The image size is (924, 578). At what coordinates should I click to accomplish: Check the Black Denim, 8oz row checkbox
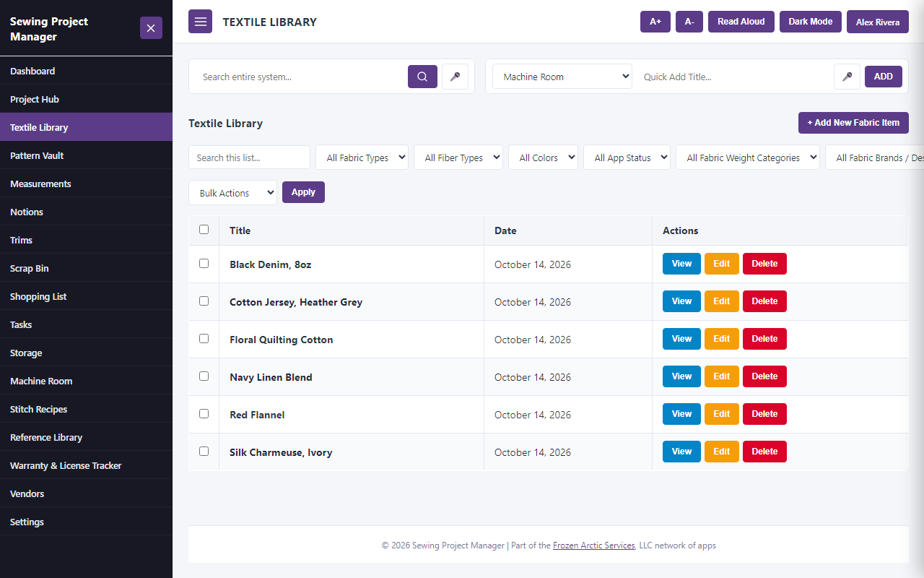[x=204, y=264]
